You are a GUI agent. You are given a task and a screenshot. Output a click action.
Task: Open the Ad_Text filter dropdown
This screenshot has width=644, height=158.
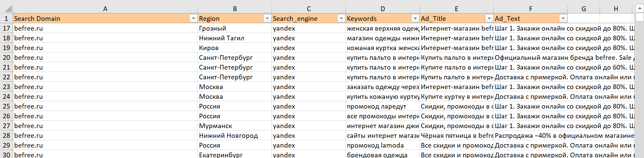563,18
